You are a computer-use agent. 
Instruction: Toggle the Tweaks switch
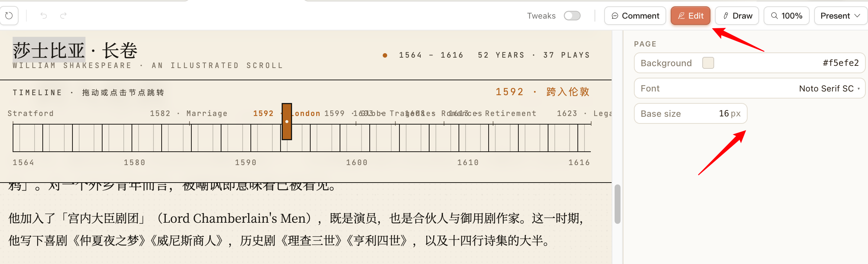click(572, 16)
